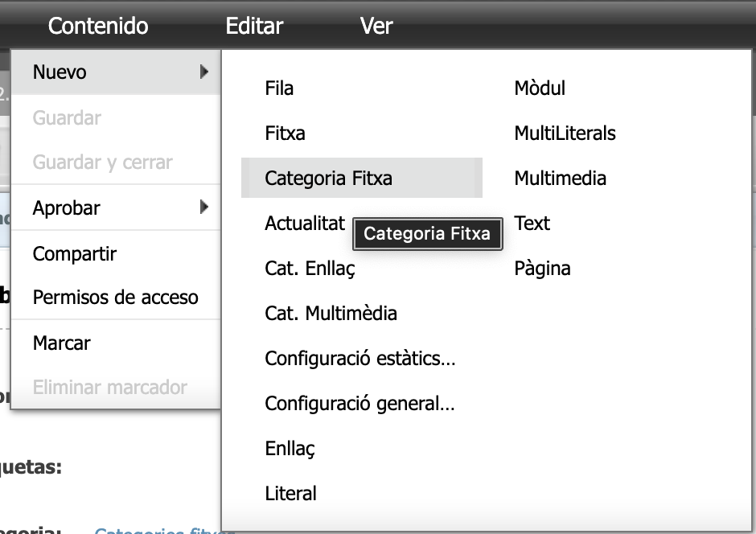Create a new Fila item
The width and height of the screenshot is (756, 534).
click(x=279, y=88)
